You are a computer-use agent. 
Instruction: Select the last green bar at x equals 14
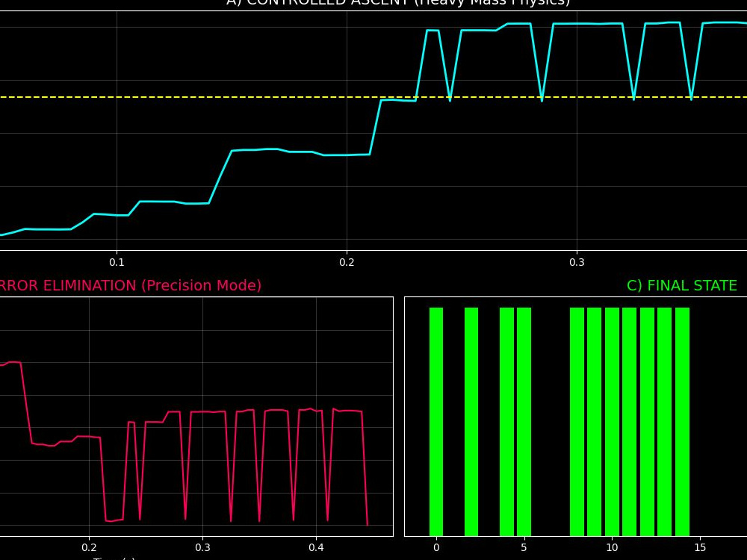point(682,422)
